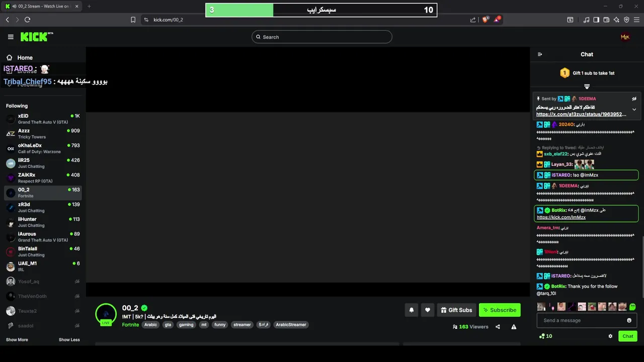Click the funny tag under the stream title
This screenshot has width=644, height=362.
point(220,325)
